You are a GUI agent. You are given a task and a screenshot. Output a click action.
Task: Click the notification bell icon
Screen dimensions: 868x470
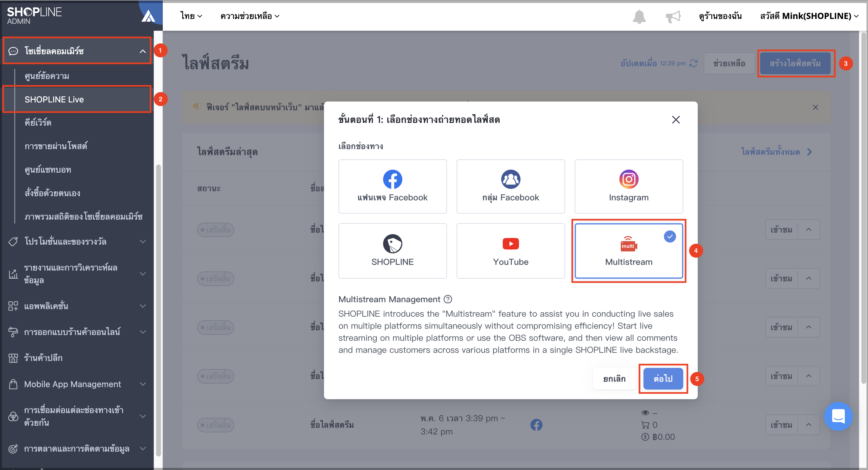click(639, 16)
